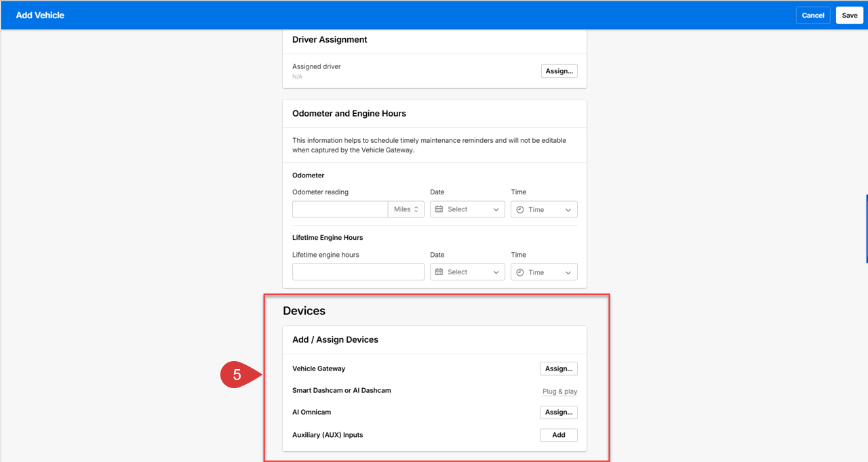Click the 'AI Omnicam' row label
868x462 pixels.
coord(311,412)
